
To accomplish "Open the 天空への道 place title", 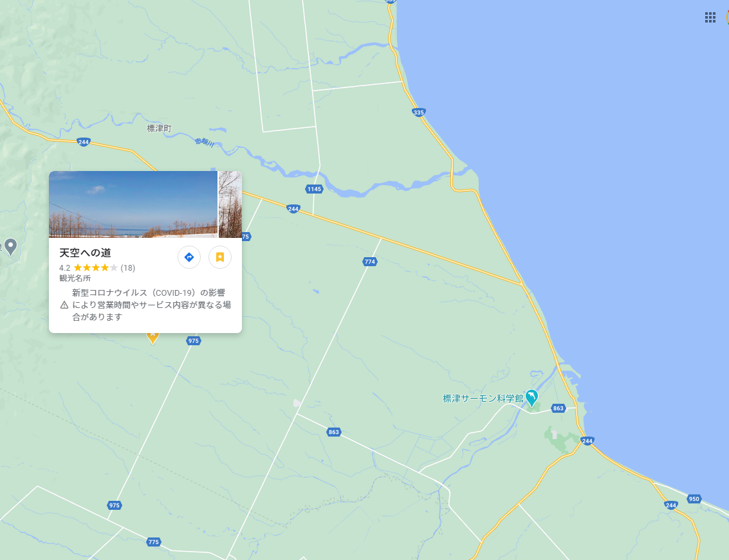I will (x=85, y=253).
